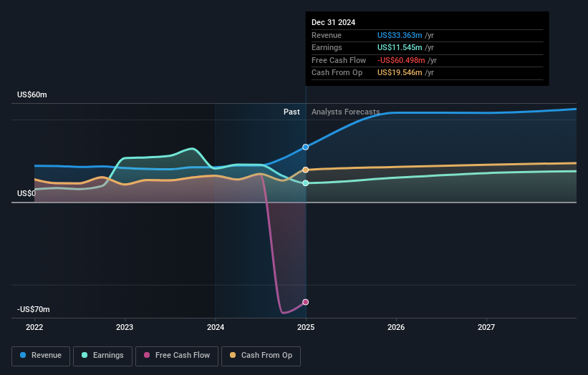Screen dimensions: 588x375
Task: Click the -US$70m y-axis label
Action: [x=34, y=309]
